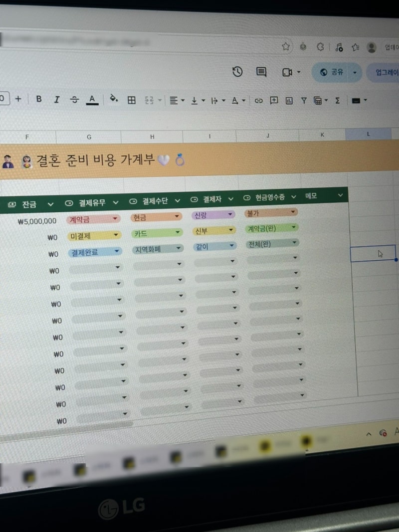Insert a comment with the plus-comment icon
The width and height of the screenshot is (399, 532).
[274, 100]
